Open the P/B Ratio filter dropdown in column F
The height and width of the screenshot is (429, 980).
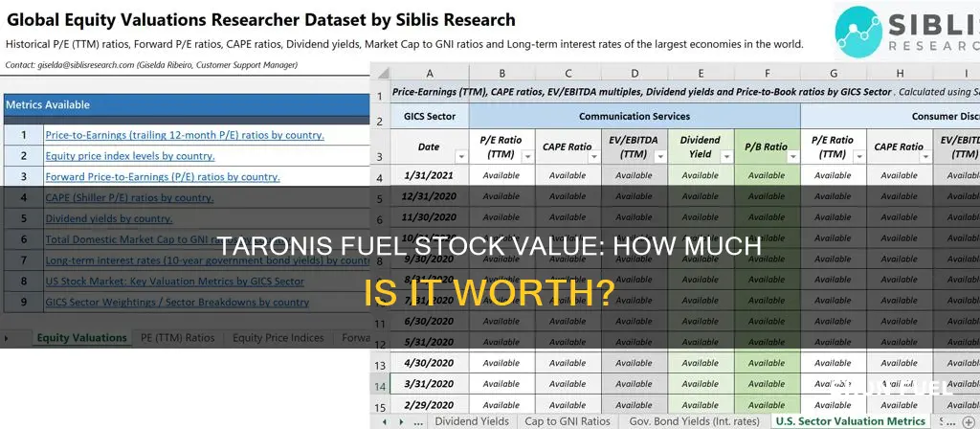click(792, 157)
